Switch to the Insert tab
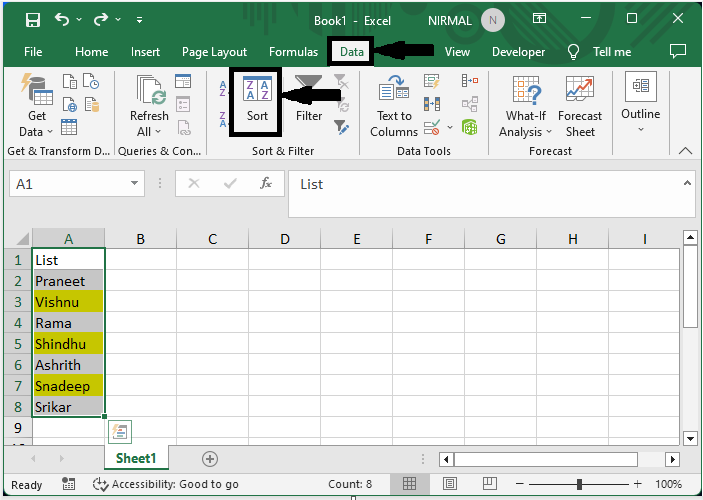The height and width of the screenshot is (500, 703). pos(145,52)
